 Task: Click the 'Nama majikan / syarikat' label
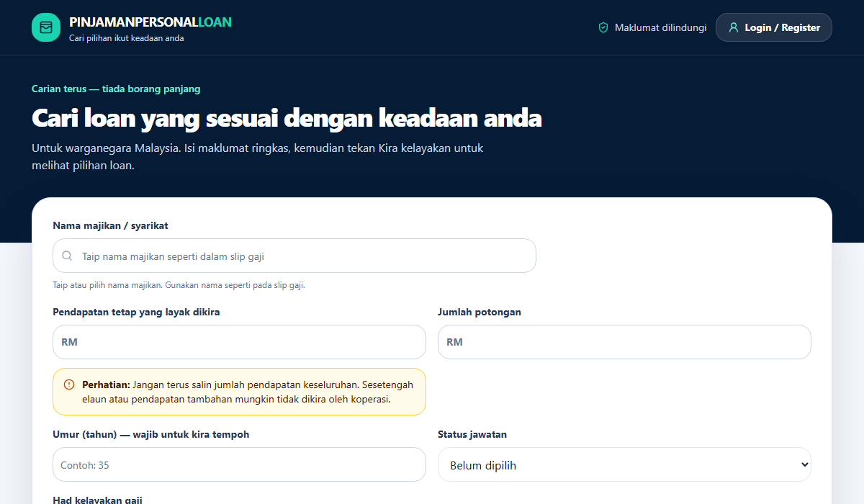110,225
